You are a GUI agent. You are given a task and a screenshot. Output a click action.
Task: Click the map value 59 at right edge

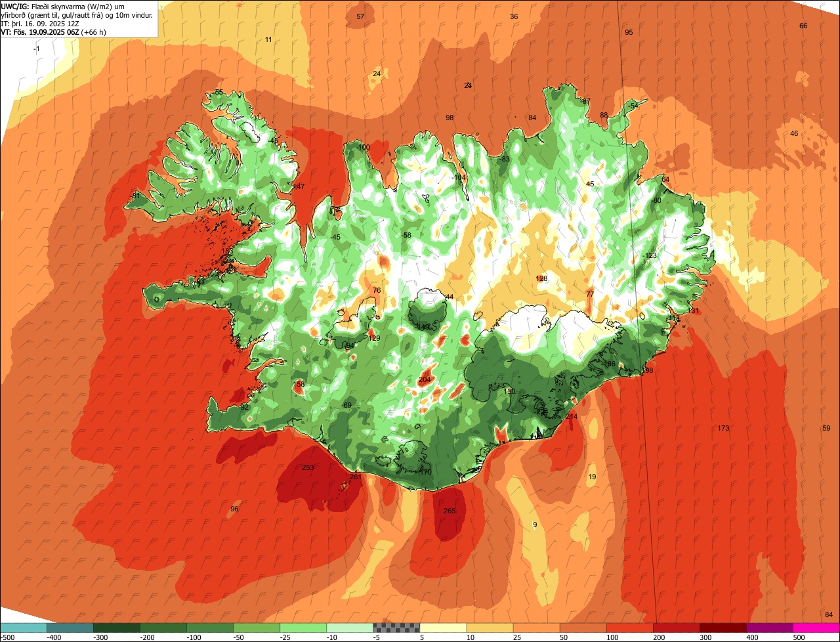tap(826, 428)
